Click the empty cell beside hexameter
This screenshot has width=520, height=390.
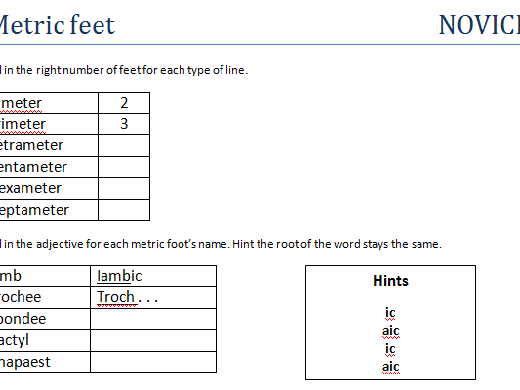coord(124,188)
